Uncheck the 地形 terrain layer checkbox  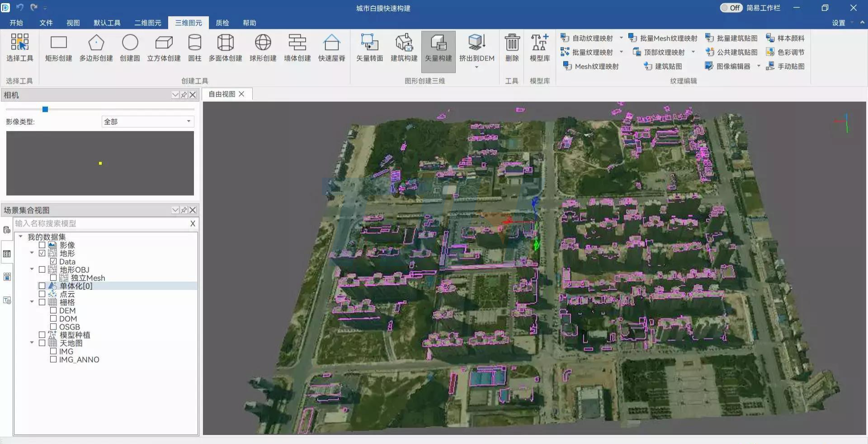coord(42,253)
